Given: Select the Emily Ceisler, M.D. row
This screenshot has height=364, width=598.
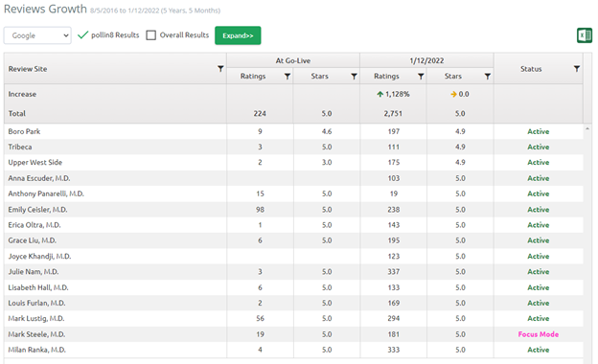Looking at the screenshot, I should (x=293, y=210).
